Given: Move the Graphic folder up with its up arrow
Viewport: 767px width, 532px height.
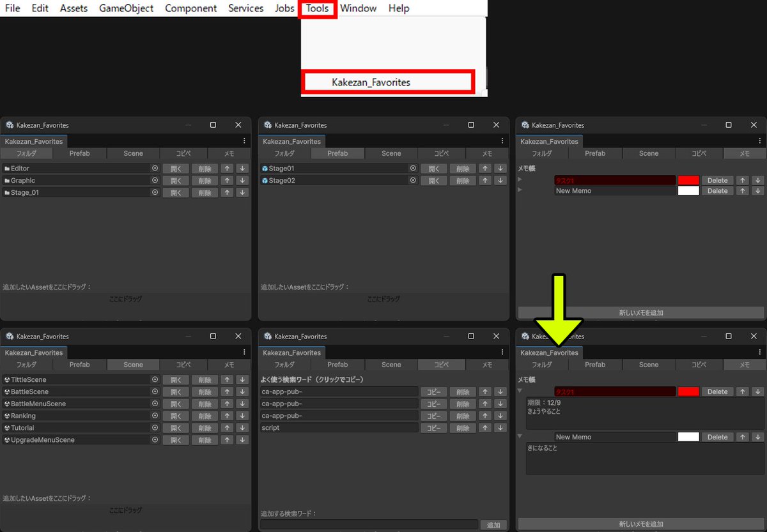Looking at the screenshot, I should 228,181.
